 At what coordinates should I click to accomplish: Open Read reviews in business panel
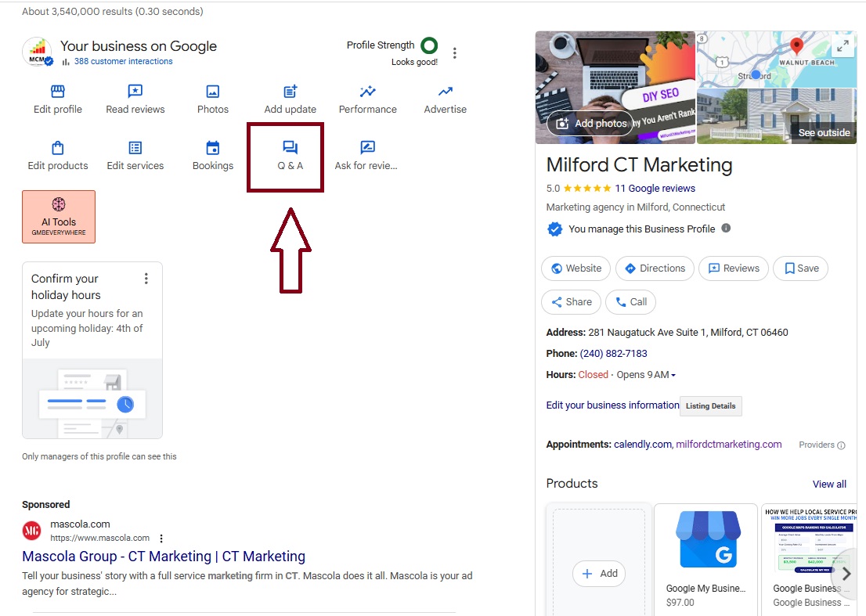click(135, 92)
